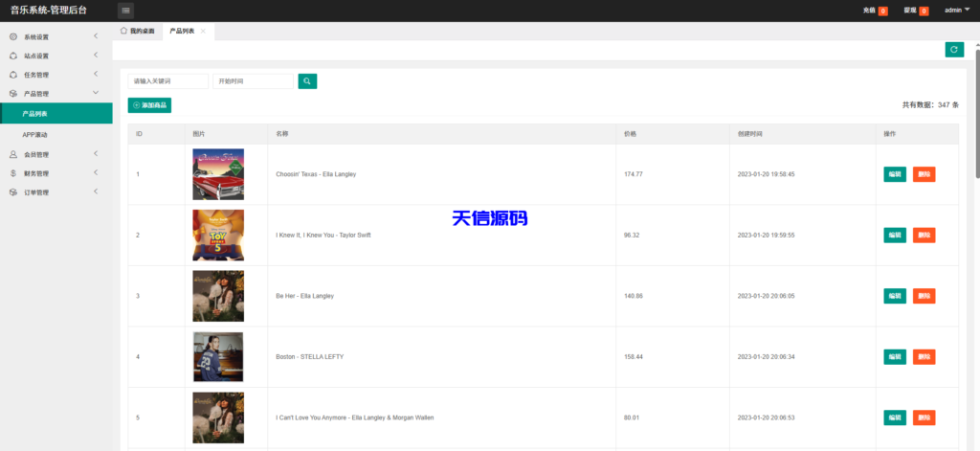Open the Be Her cover thumbnail
The height and width of the screenshot is (451, 980).
[218, 296]
